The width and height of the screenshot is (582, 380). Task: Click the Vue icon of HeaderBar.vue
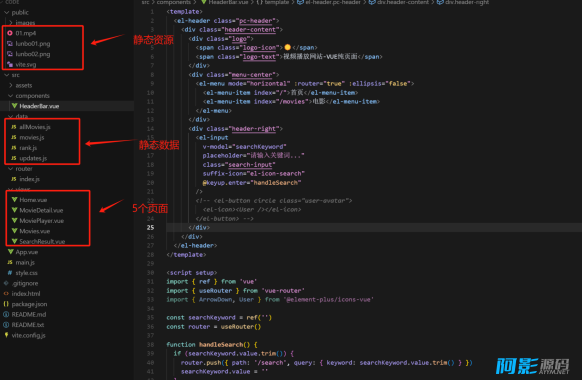coord(14,106)
